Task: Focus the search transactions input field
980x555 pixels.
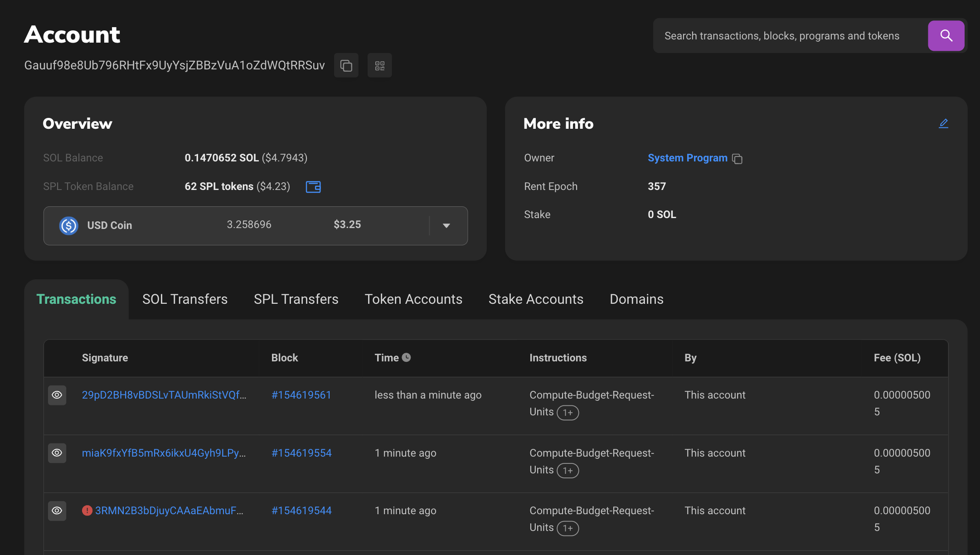Action: (x=791, y=36)
